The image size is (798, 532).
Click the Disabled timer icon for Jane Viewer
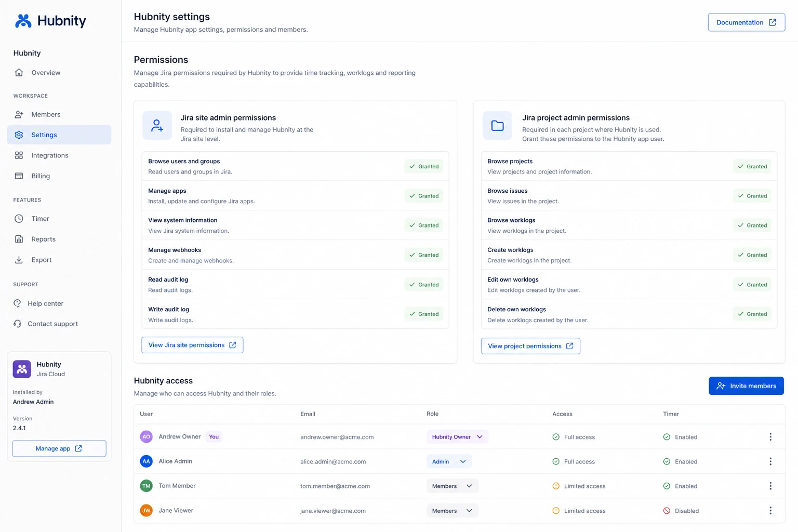pyautogui.click(x=667, y=511)
